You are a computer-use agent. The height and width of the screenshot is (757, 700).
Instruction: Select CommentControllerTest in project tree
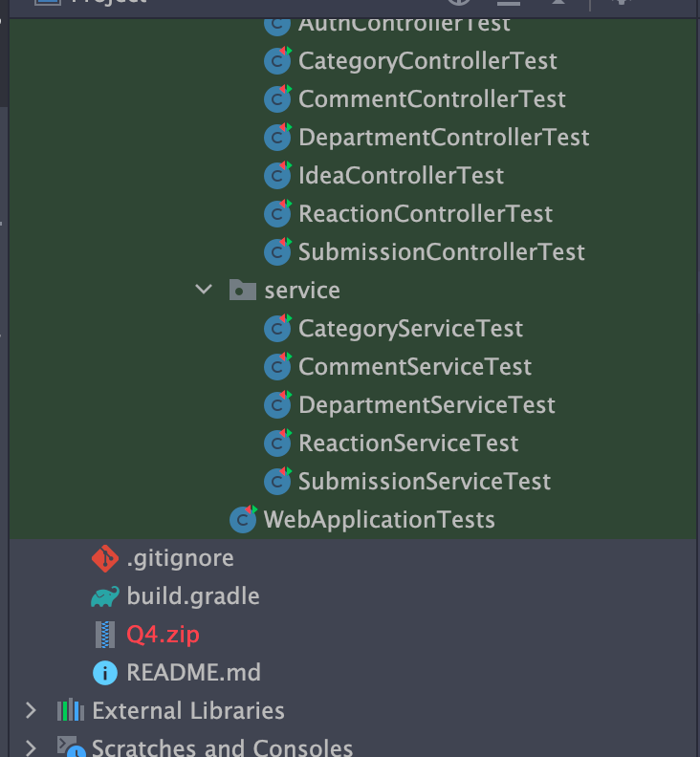[x=431, y=99]
